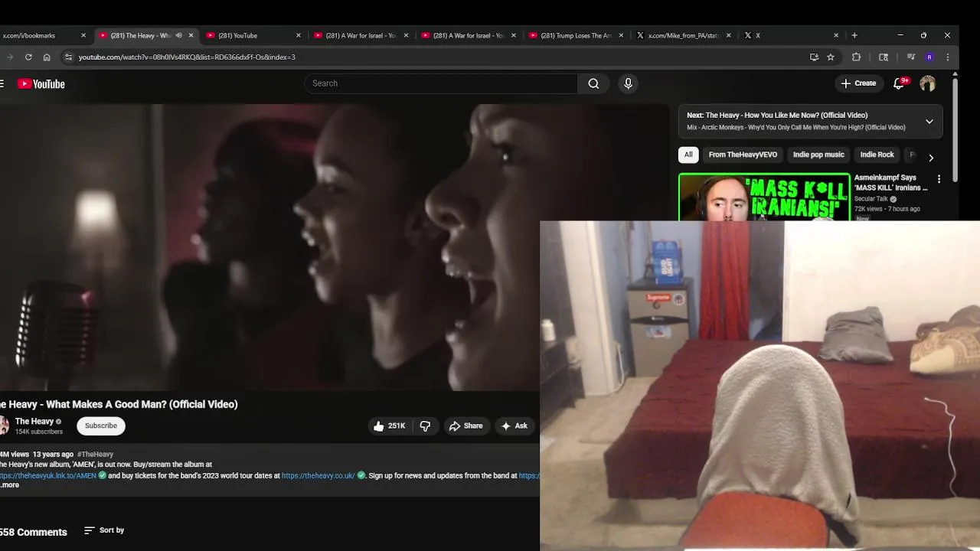This screenshot has width=980, height=551.
Task: Open the Asmeinkampf Says video title
Action: point(890,182)
